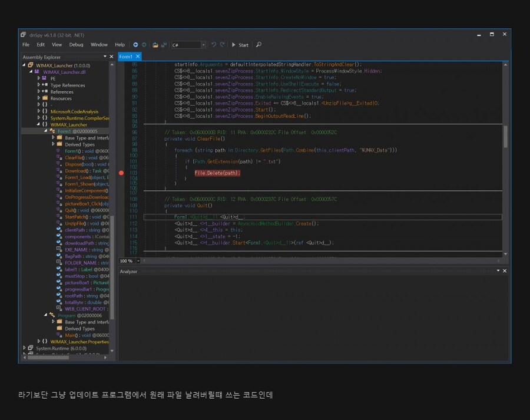Click the Save All toolbar icon
The width and height of the screenshot is (530, 420).
point(164,45)
